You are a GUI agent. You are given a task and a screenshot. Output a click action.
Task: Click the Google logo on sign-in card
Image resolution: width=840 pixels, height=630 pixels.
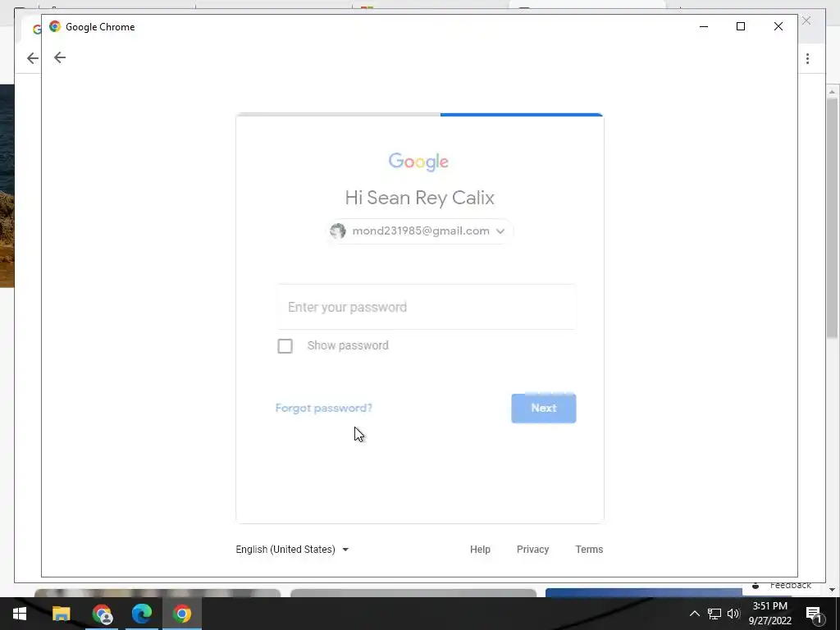pyautogui.click(x=418, y=162)
